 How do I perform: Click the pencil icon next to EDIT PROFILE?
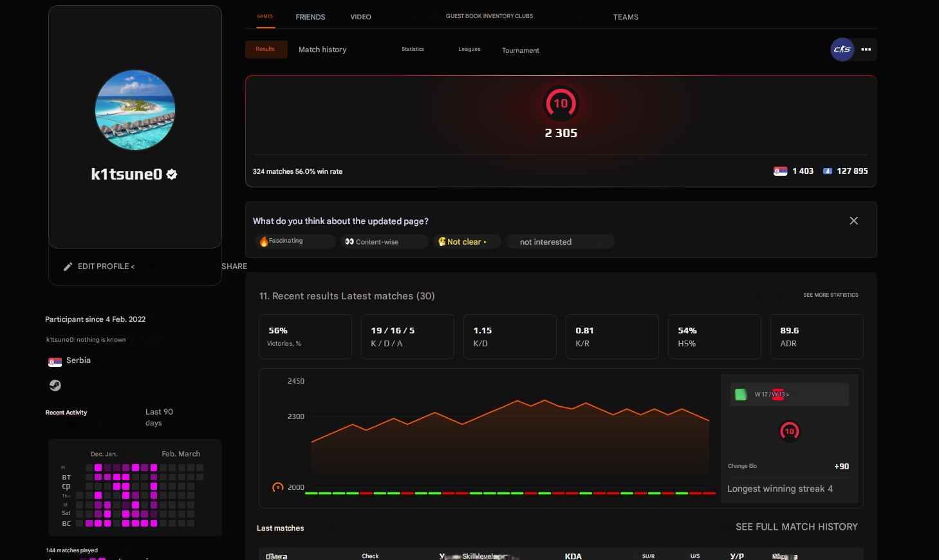coord(68,266)
